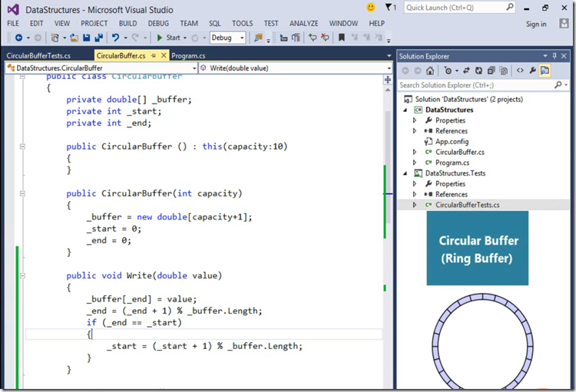Click the Circular Buffer (Ring Buffer) image
576x392 pixels.
tap(478, 248)
